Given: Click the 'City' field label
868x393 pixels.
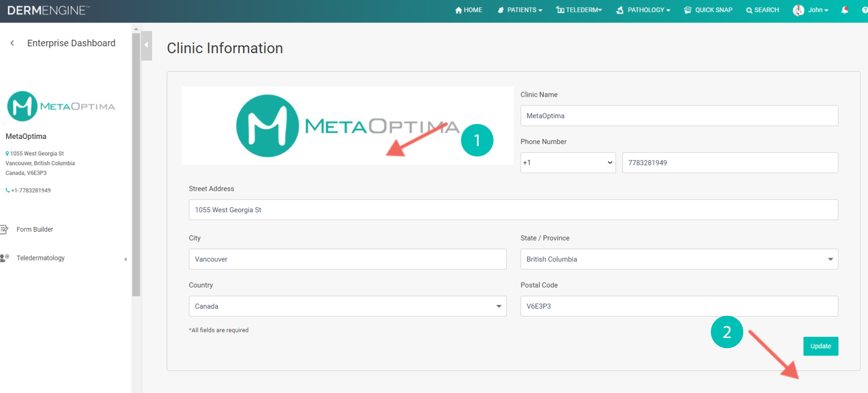Looking at the screenshot, I should [x=195, y=238].
